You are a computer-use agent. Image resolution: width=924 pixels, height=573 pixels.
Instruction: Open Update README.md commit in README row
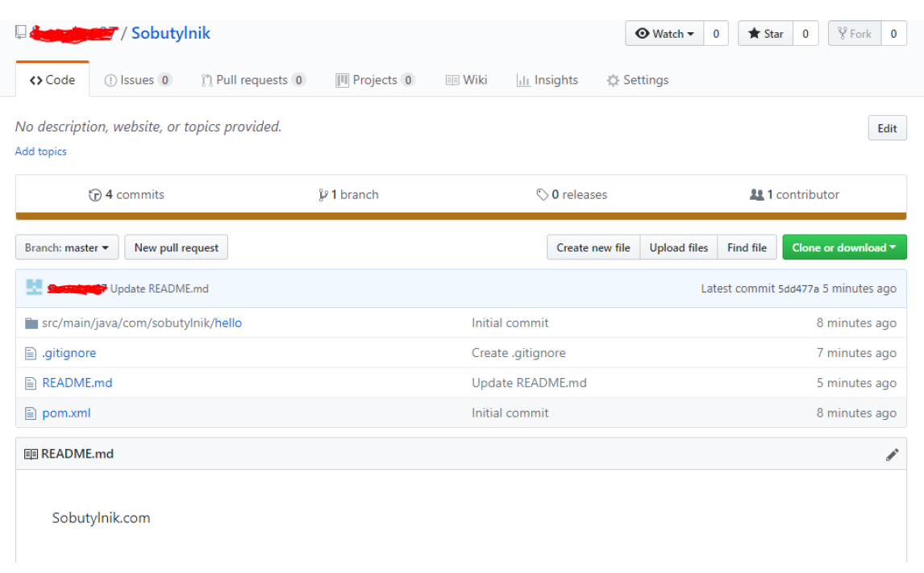point(529,383)
